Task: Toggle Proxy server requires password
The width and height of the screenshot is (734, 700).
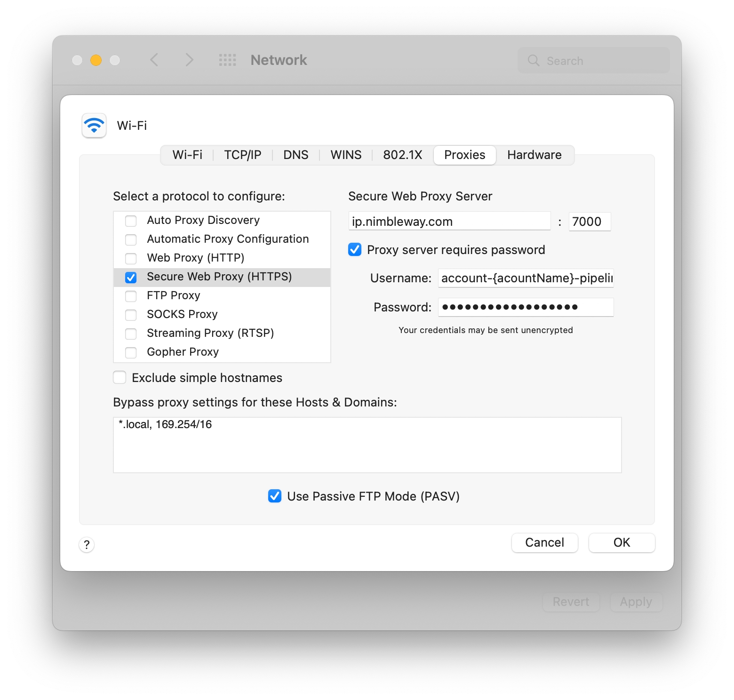Action: click(355, 250)
